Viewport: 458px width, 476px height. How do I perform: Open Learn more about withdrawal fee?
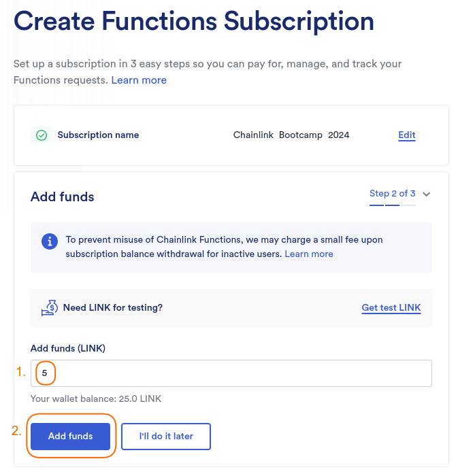(x=308, y=254)
